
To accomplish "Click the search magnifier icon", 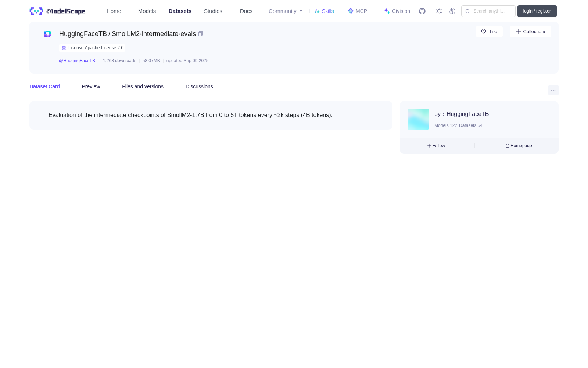I will [x=467, y=11].
